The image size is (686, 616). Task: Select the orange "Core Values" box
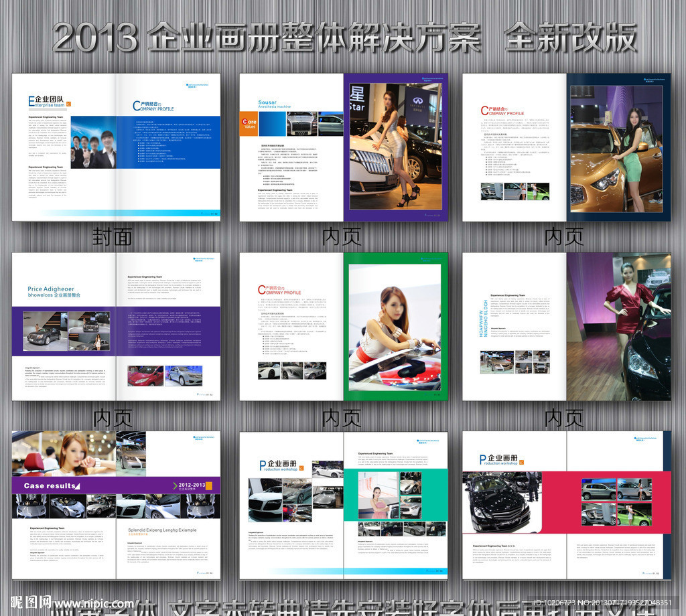pyautogui.click(x=249, y=124)
